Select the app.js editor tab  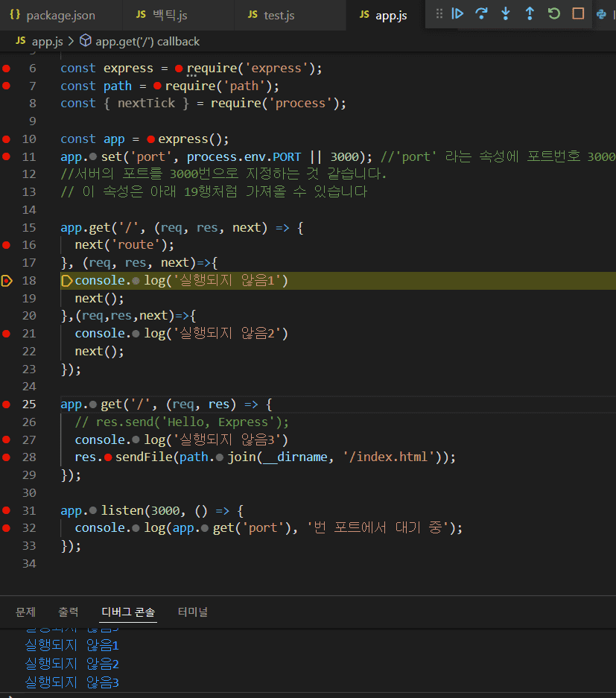pos(385,15)
